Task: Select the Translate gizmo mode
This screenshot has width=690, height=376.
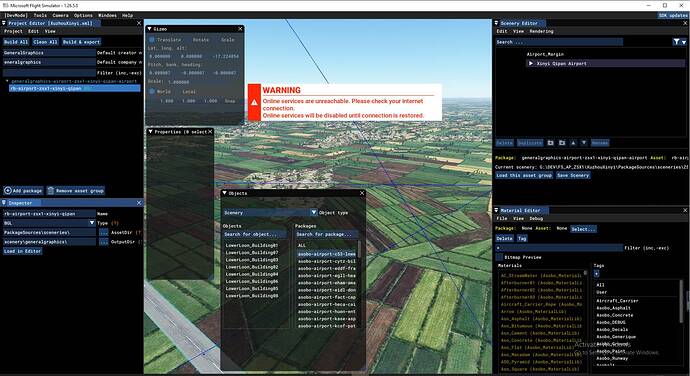Action: (165, 40)
